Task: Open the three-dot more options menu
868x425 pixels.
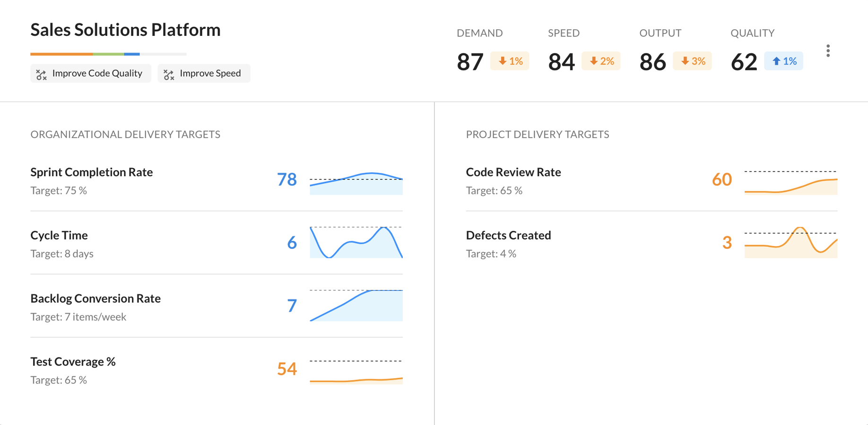Action: pos(828,51)
